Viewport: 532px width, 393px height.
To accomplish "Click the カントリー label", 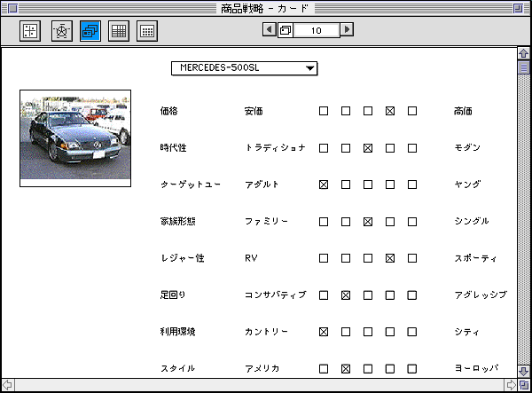I will click(266, 332).
